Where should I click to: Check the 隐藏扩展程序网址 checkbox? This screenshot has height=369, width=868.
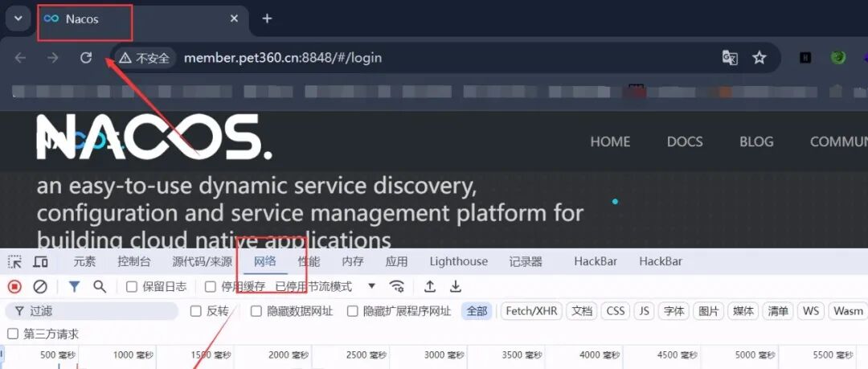352,311
